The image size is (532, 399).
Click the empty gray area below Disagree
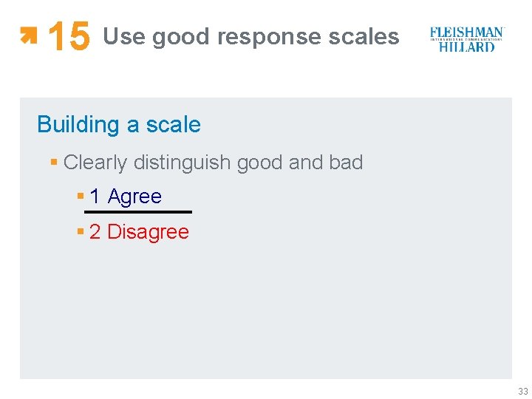(266, 310)
